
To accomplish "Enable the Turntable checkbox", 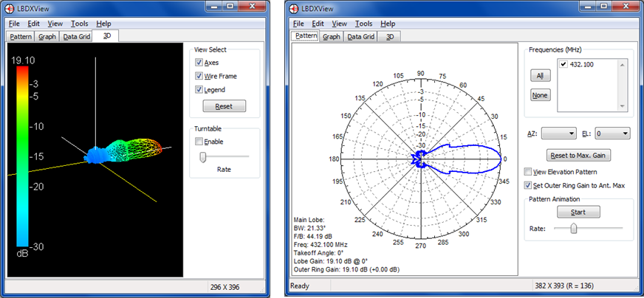I will [x=199, y=141].
